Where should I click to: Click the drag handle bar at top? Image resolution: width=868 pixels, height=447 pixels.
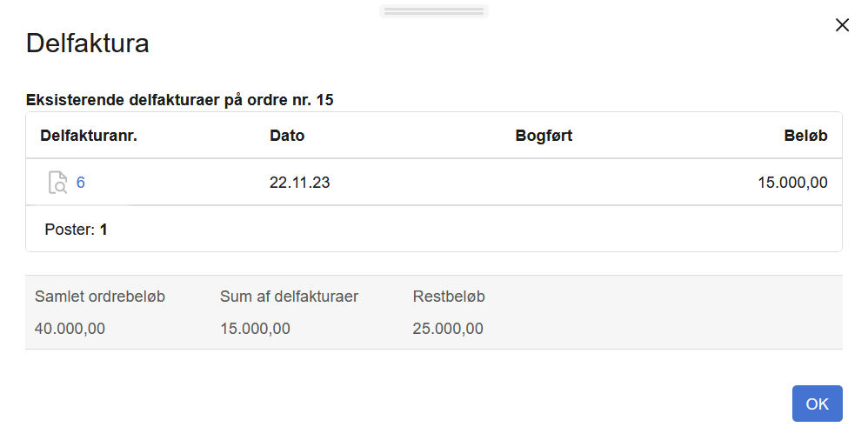pyautogui.click(x=433, y=11)
